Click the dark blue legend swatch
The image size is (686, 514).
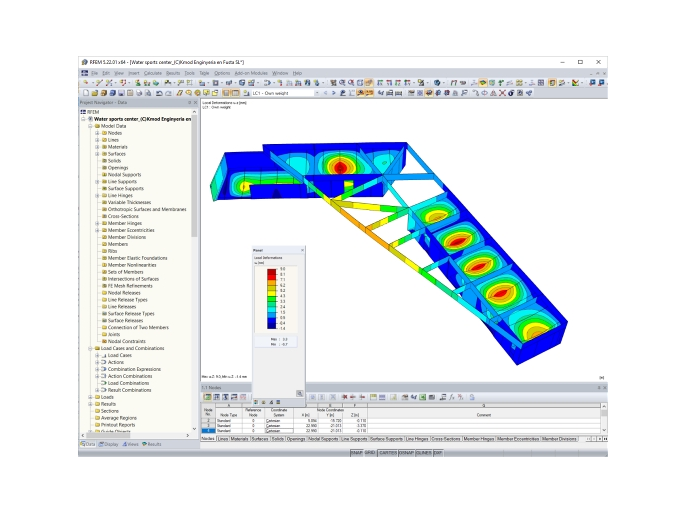click(x=272, y=326)
